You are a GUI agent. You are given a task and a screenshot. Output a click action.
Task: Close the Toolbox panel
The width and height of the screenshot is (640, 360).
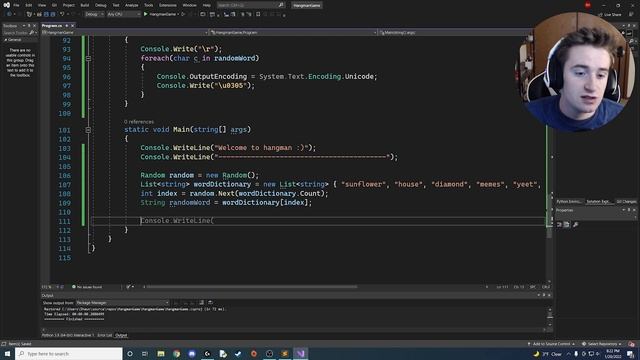click(x=34, y=26)
